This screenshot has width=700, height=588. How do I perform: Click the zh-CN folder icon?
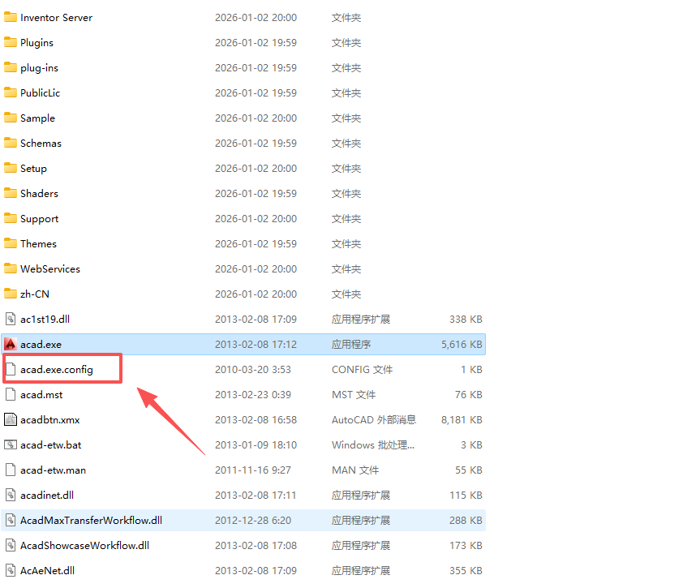11,294
